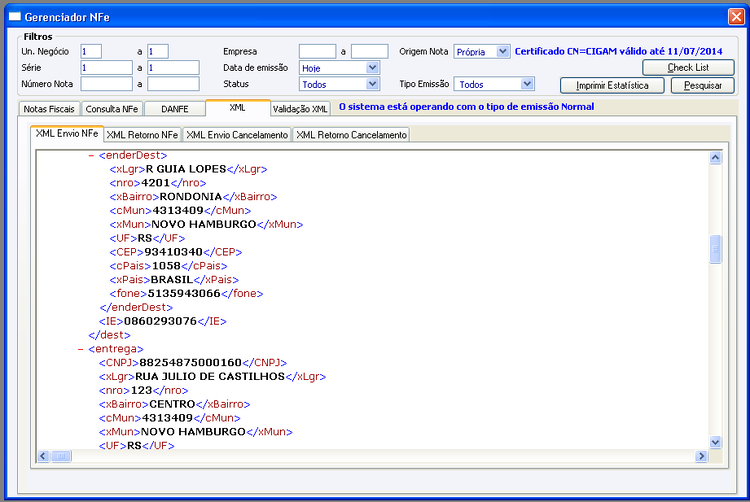The image size is (750, 502).
Task: Select the XML Envio Cancelamento subtab
Action: (237, 135)
